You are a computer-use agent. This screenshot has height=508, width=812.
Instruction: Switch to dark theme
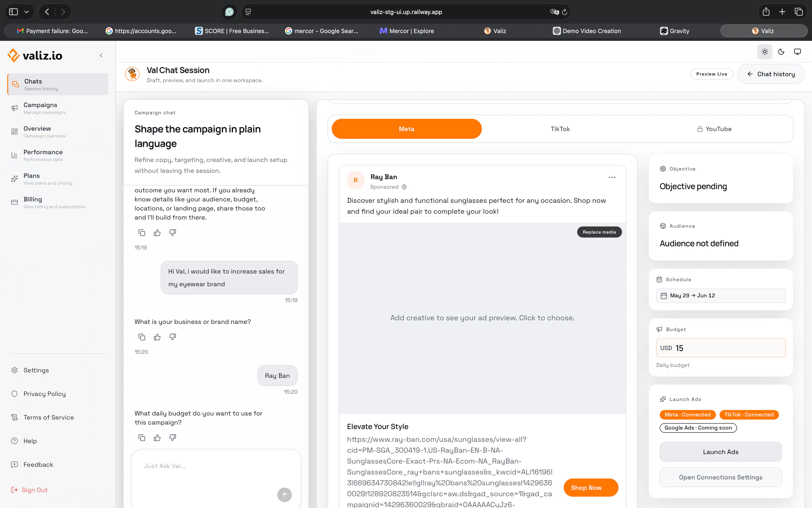781,52
